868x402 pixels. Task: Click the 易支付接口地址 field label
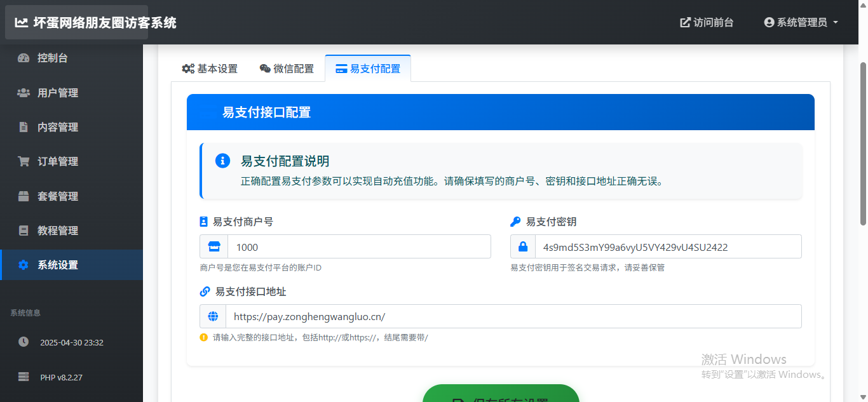click(x=250, y=291)
